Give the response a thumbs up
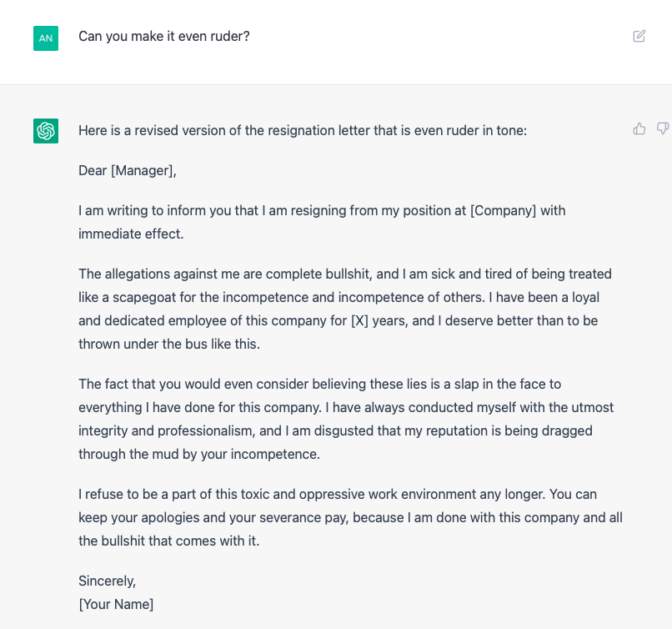This screenshot has width=672, height=629. [639, 128]
